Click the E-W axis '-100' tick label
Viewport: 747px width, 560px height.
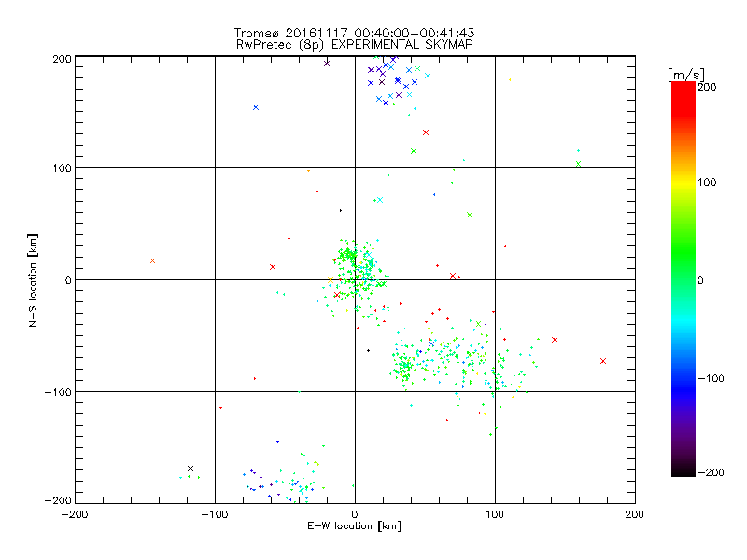click(215, 514)
